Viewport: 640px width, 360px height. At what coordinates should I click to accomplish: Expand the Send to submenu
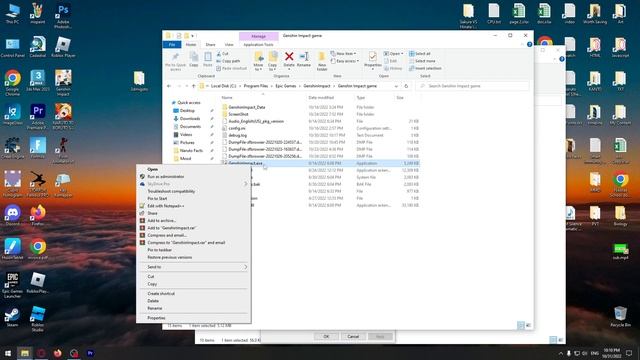click(193, 267)
